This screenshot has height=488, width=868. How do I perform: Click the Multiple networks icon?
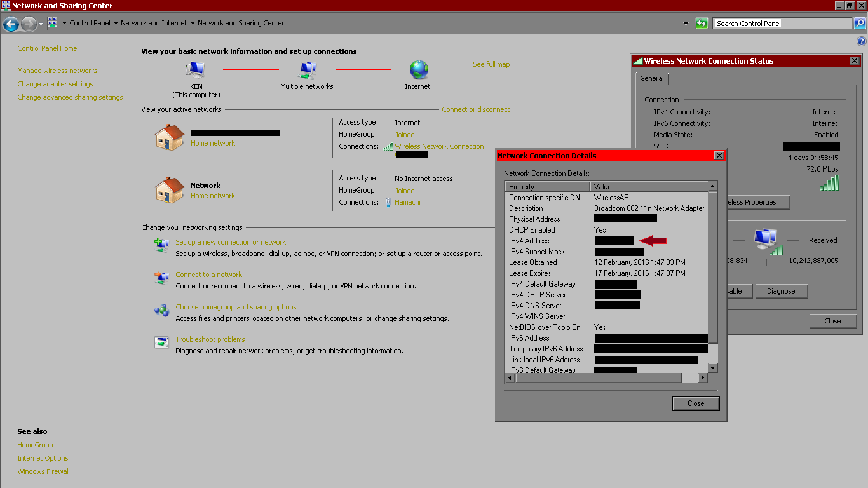click(x=307, y=69)
